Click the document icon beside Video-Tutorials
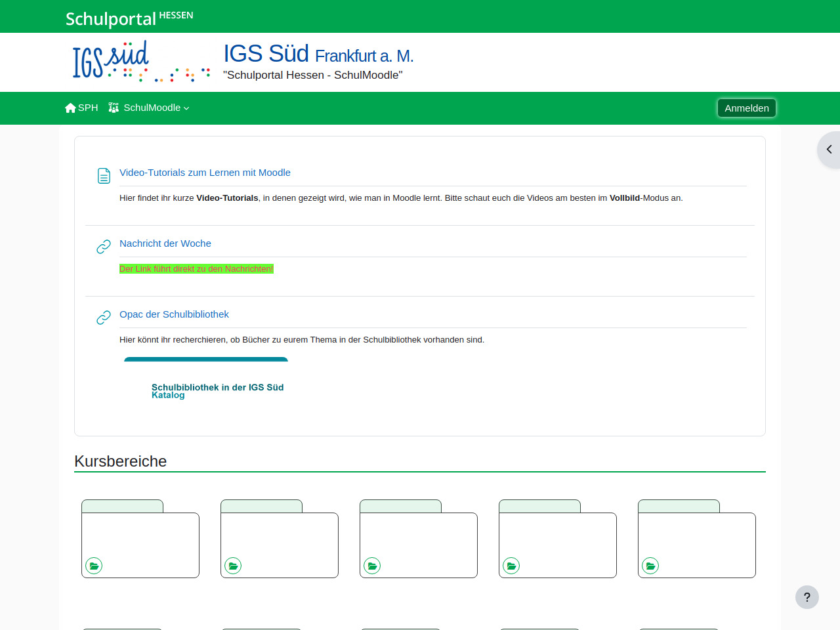Viewport: 840px width, 630px height. tap(104, 176)
